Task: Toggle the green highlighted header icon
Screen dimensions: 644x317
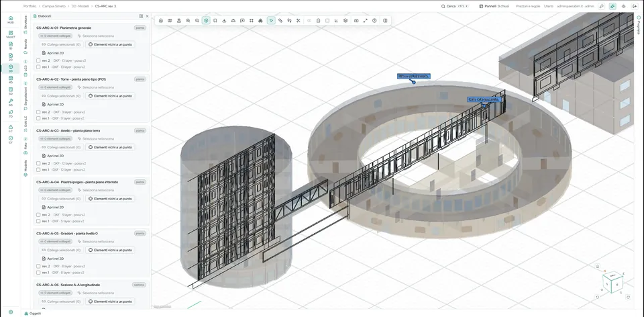Action: point(612,6)
